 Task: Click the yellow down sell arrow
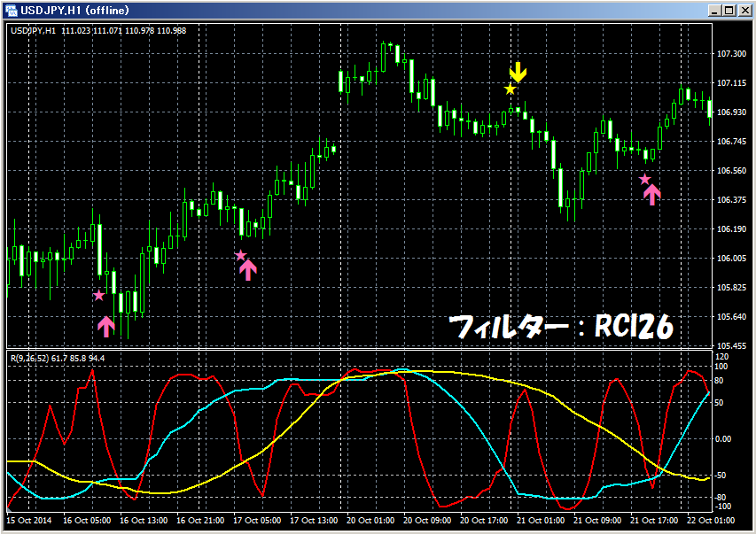[518, 72]
